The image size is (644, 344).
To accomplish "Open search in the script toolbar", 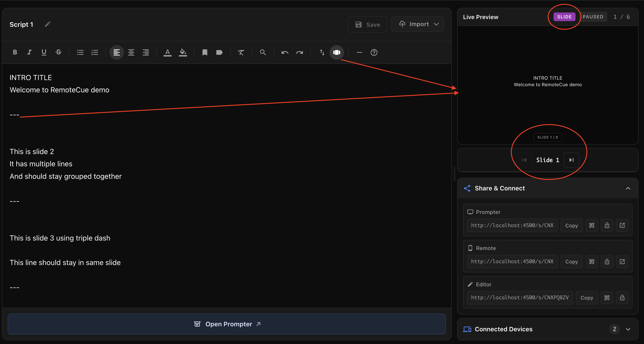I will tap(263, 52).
